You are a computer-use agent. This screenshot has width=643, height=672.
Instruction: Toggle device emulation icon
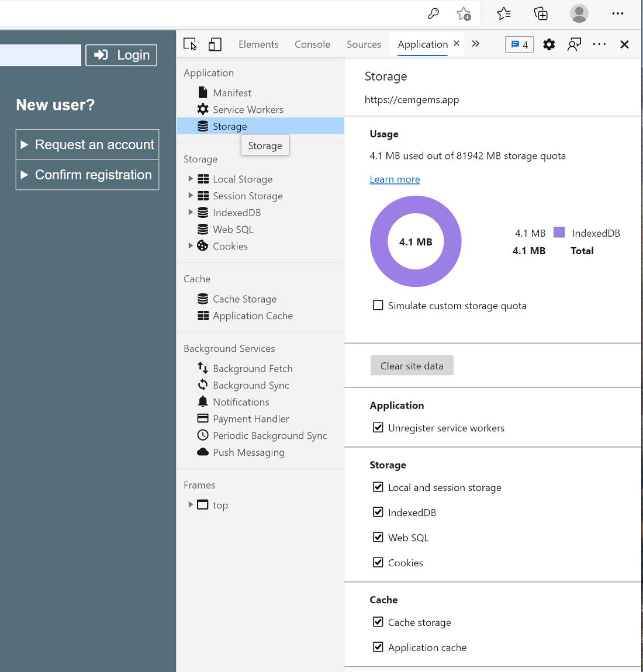[215, 44]
